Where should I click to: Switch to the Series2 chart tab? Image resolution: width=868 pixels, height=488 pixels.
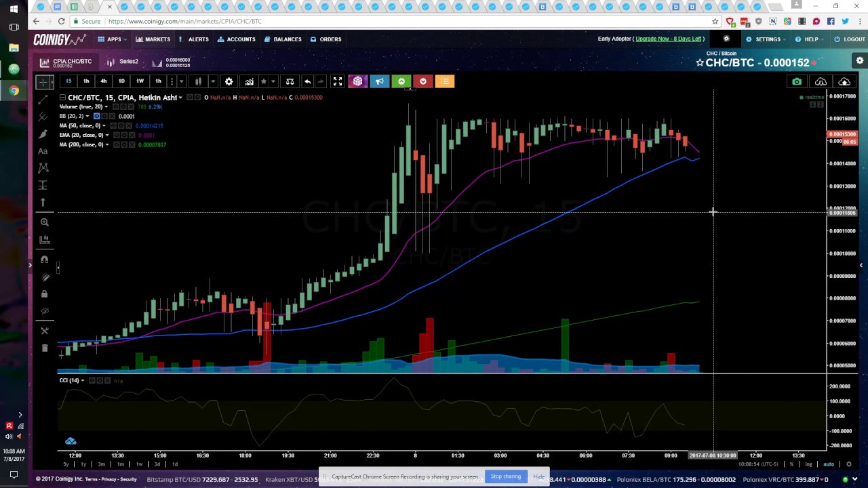tap(123, 62)
